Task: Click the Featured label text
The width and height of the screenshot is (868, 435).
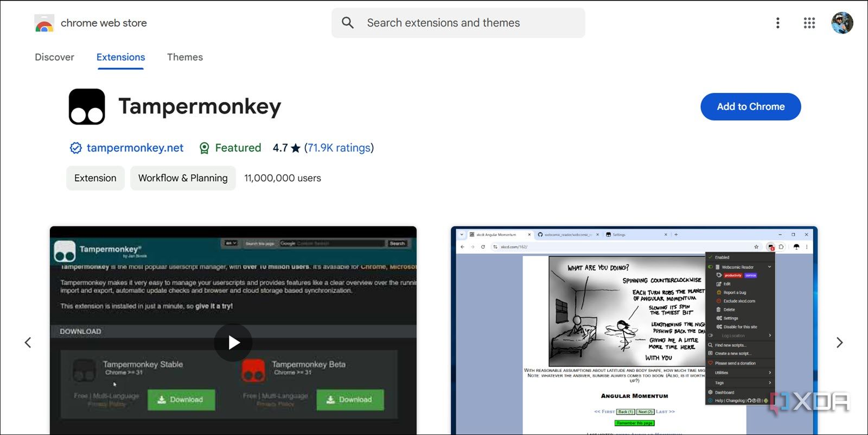Action: pyautogui.click(x=238, y=148)
